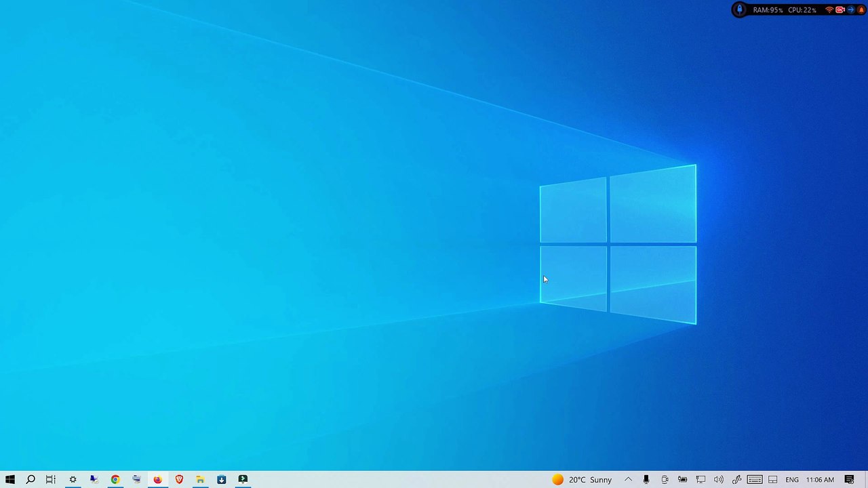Open the weather widget showing 20°C Sunny
Image resolution: width=868 pixels, height=488 pixels.
(582, 480)
